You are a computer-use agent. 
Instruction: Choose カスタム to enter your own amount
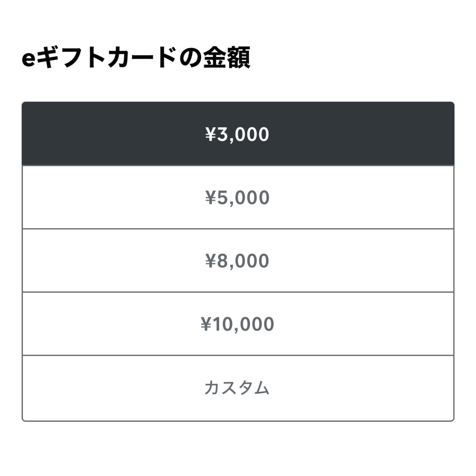pos(238,387)
